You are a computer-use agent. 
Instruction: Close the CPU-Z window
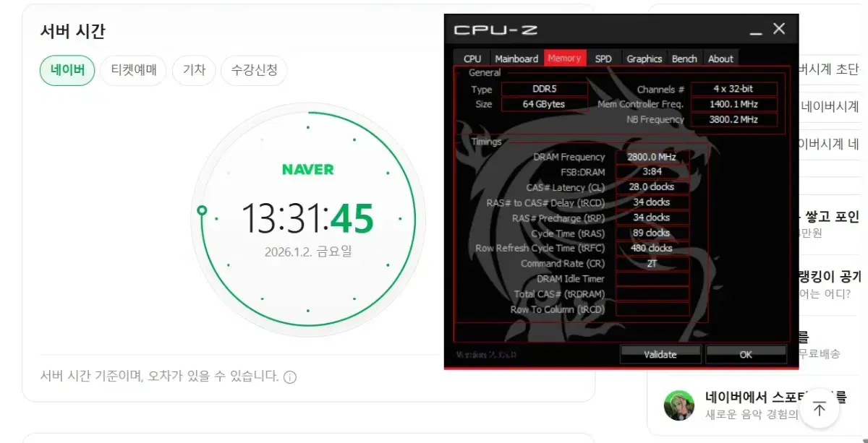[x=779, y=29]
